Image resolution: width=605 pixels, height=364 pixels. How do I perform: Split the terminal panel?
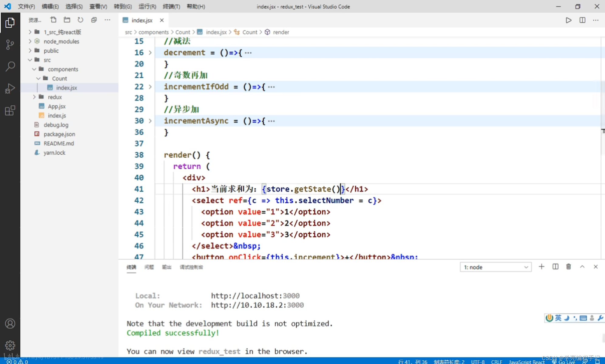tap(555, 267)
